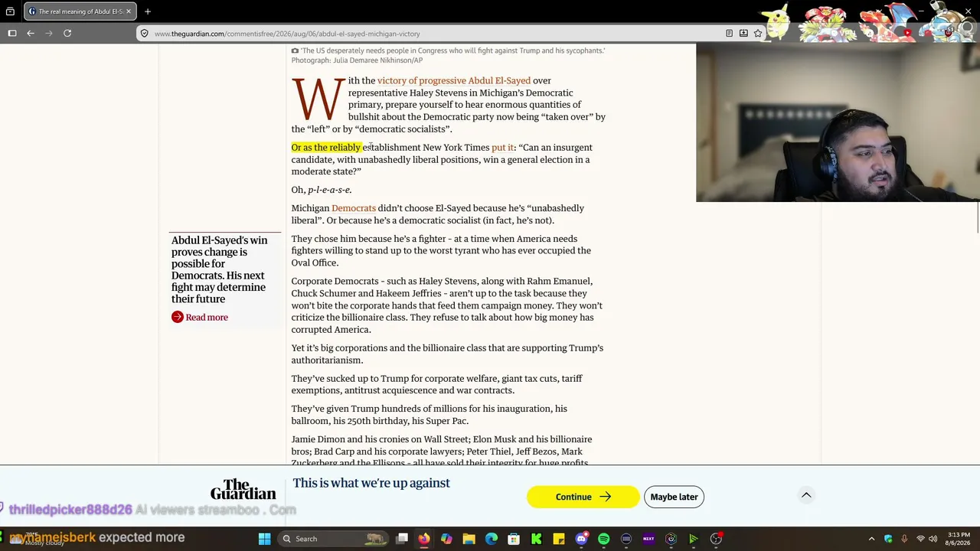980x551 pixels.
Task: Open the green K app in taskbar
Action: (x=537, y=539)
